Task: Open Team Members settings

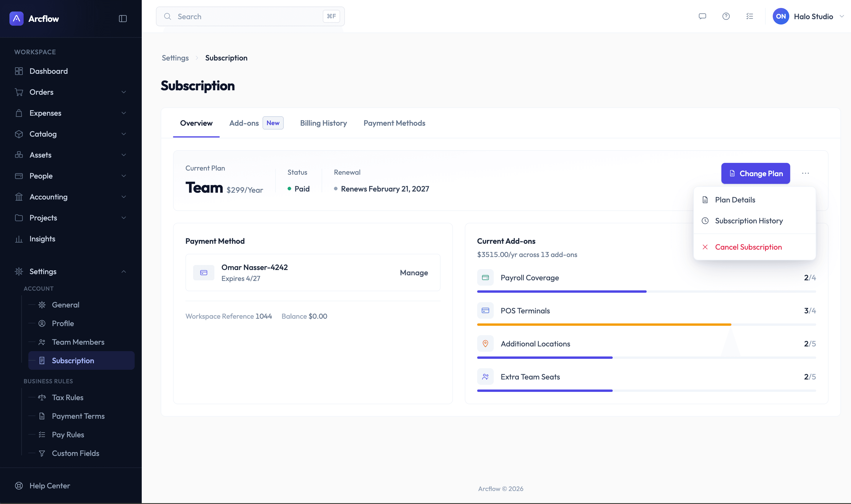Action: tap(81, 342)
